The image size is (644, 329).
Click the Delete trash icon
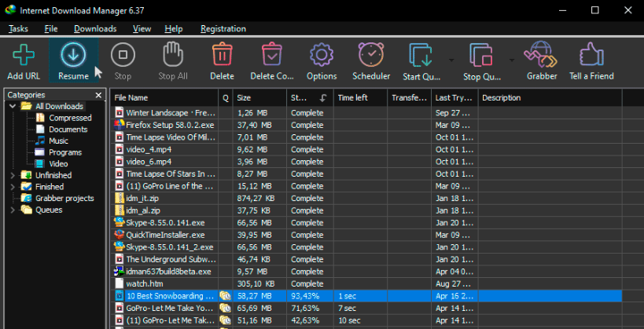pyautogui.click(x=223, y=55)
